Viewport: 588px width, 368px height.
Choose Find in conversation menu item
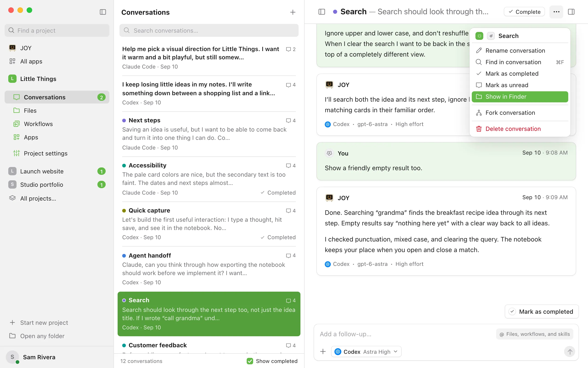coord(520,62)
